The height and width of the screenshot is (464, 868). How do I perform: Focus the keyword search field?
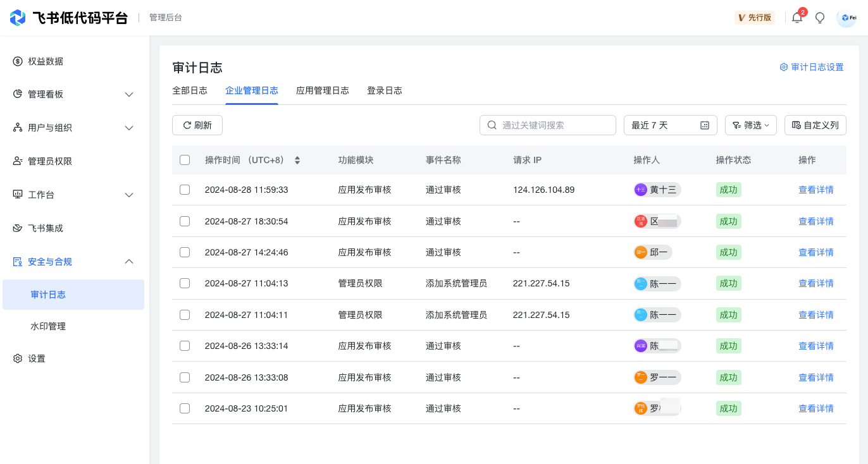click(548, 125)
